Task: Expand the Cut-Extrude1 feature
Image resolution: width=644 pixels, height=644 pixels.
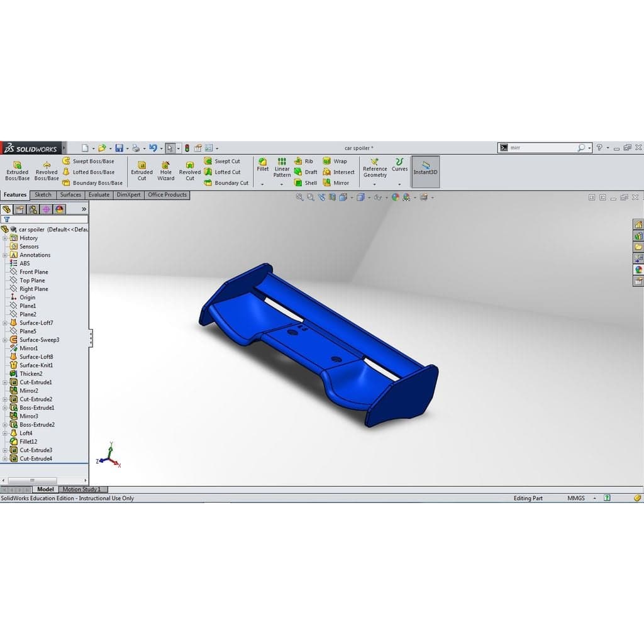Action: (5, 382)
